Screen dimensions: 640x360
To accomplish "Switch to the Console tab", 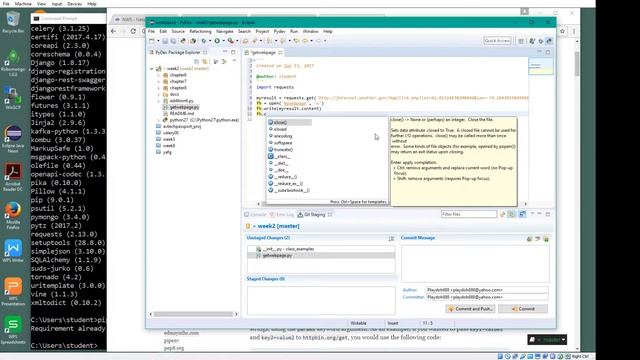I will tap(256, 214).
